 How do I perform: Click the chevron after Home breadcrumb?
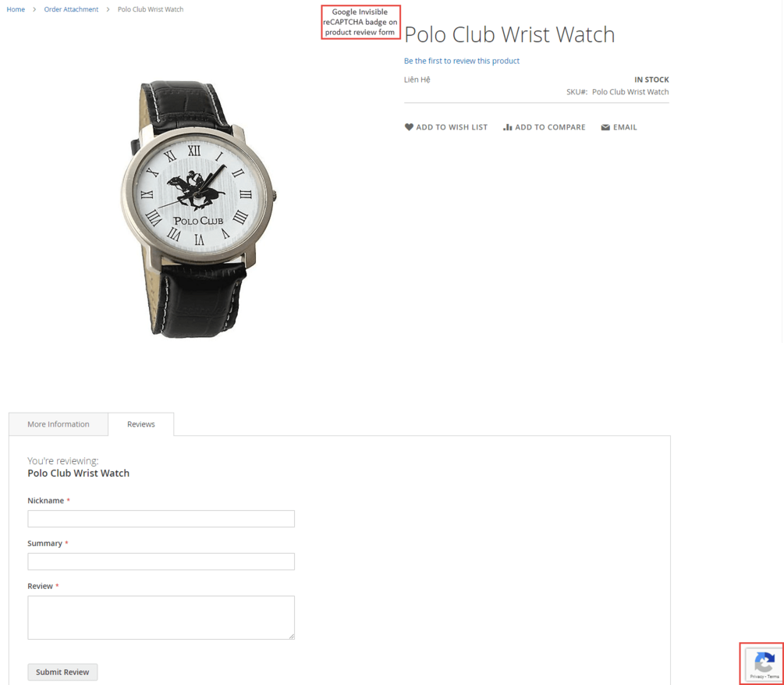34,9
